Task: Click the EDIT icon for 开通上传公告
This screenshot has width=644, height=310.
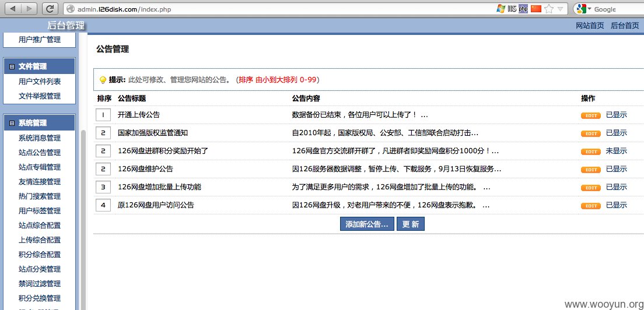Action: point(590,115)
